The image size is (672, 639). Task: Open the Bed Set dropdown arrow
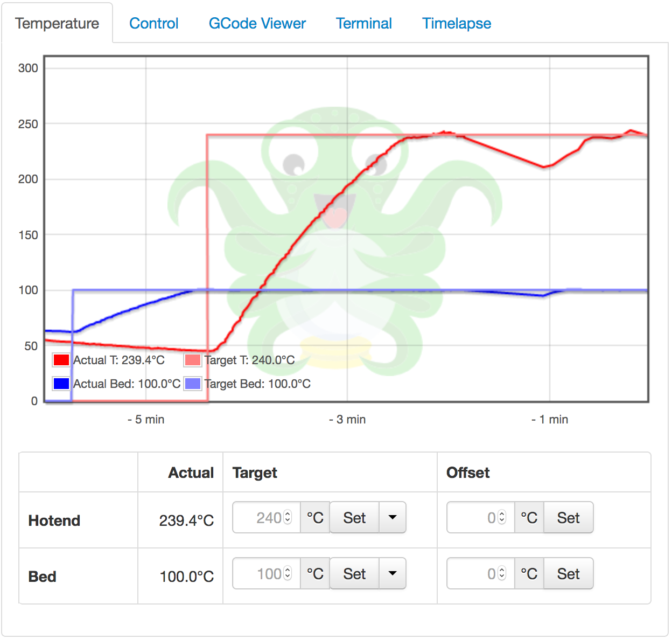coord(393,573)
